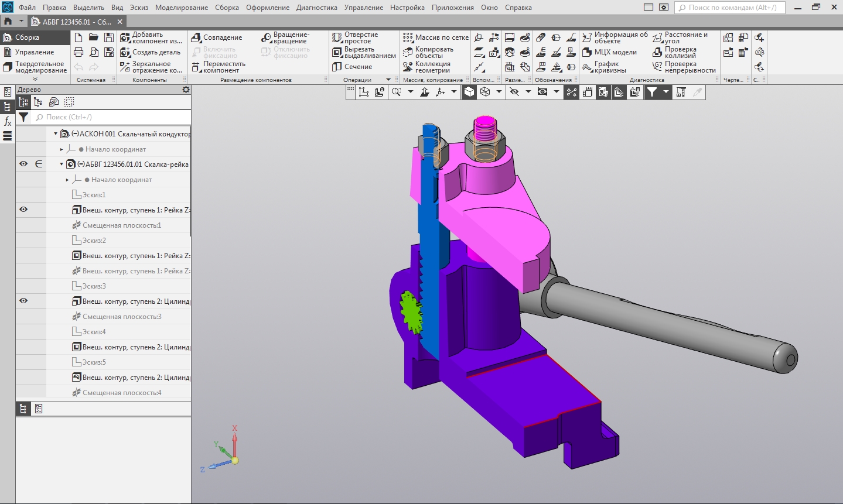Click the Добавить компонент из файла tool
843x504 pixels.
(151, 38)
